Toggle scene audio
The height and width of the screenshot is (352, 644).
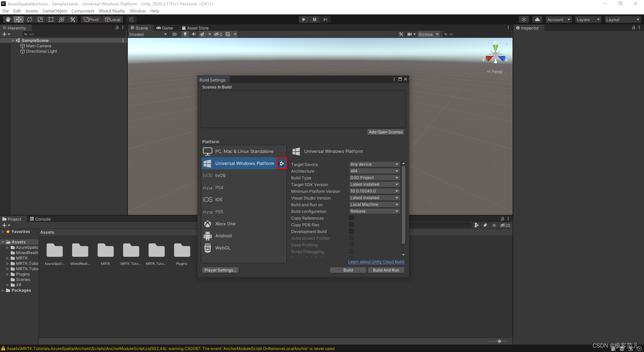(x=194, y=34)
